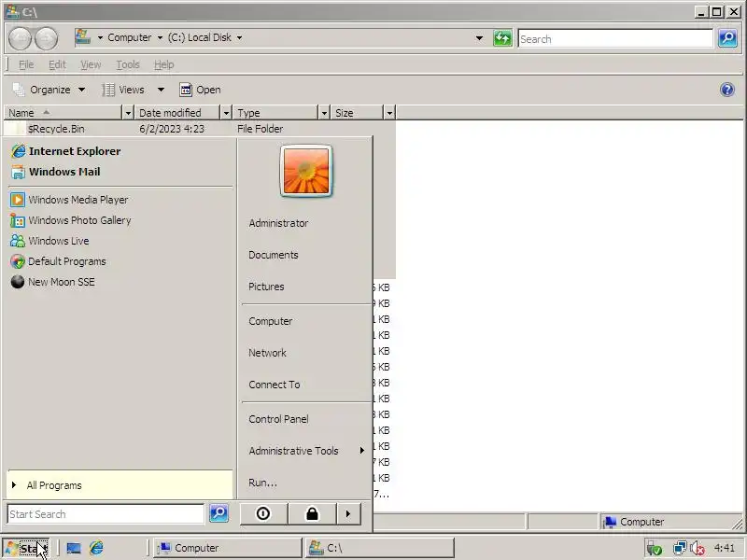Click the address bar folder icon
Image resolution: width=747 pixels, height=560 pixels.
(83, 37)
